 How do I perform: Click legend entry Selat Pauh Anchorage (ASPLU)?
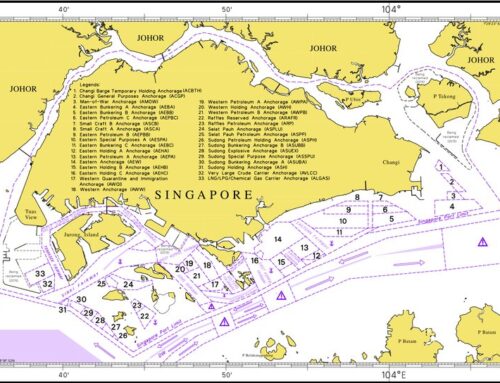[x=240, y=129]
